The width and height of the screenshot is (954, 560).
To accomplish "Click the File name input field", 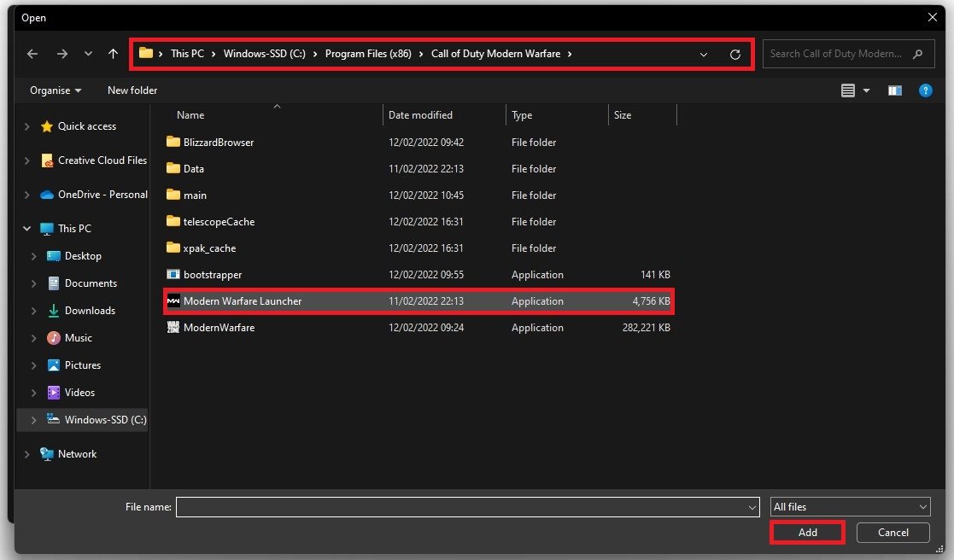I will (x=461, y=507).
